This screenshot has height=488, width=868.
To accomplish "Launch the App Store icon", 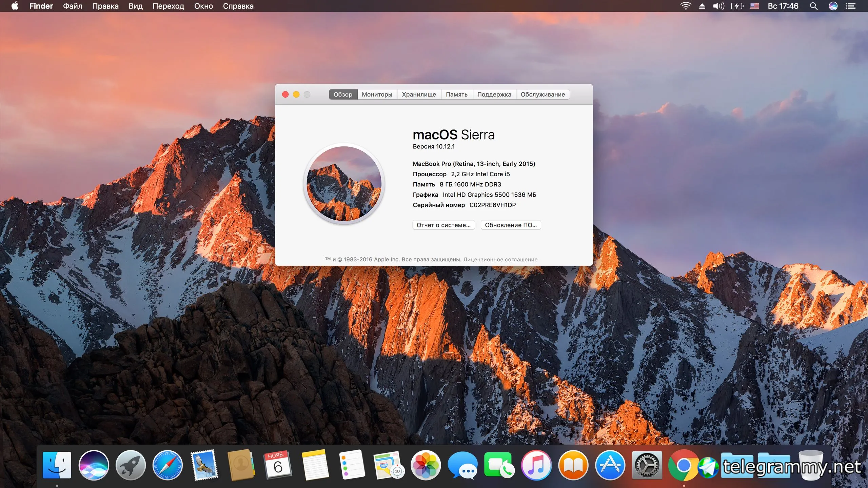I will pyautogui.click(x=610, y=465).
